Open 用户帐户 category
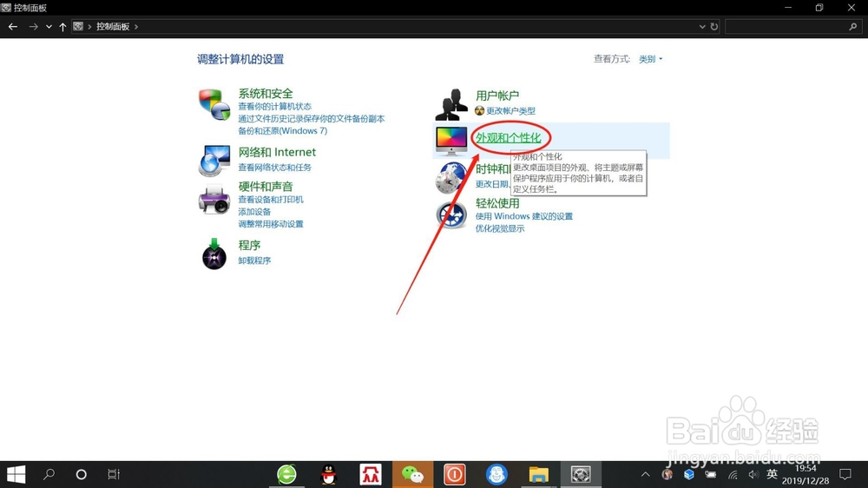 point(497,96)
